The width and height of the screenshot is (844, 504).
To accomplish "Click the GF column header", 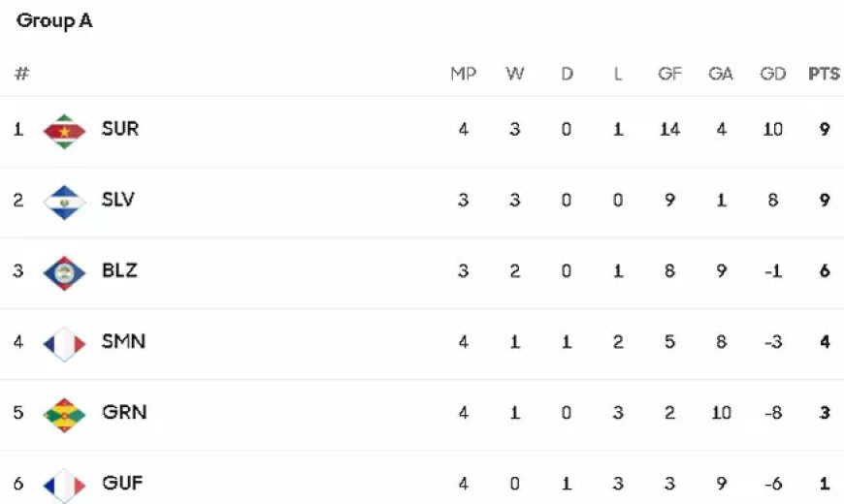I will 669,74.
